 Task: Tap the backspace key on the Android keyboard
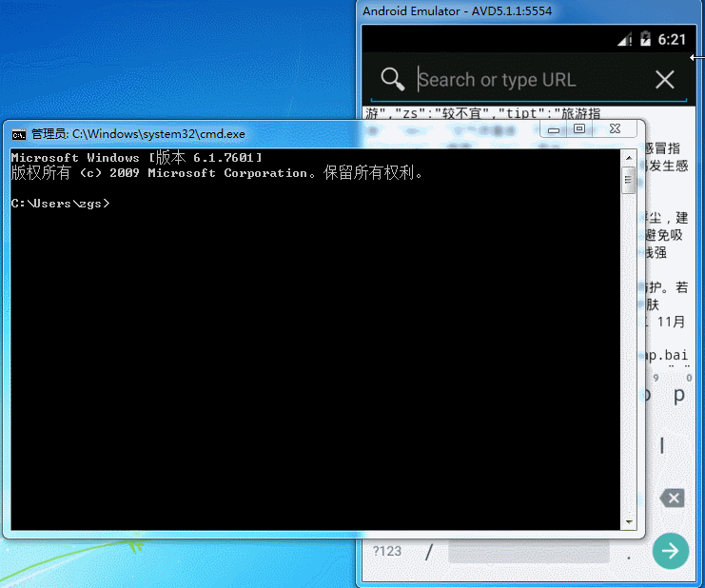tap(673, 499)
